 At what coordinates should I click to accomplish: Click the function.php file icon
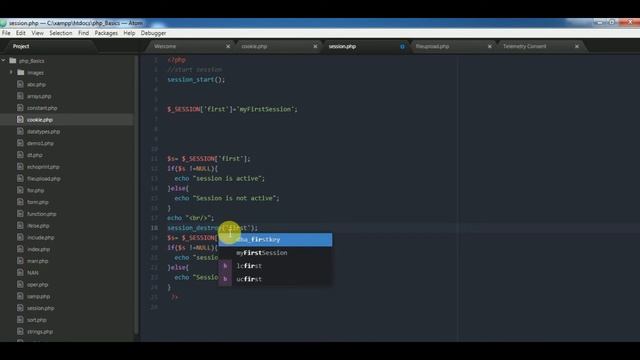pos(20,214)
